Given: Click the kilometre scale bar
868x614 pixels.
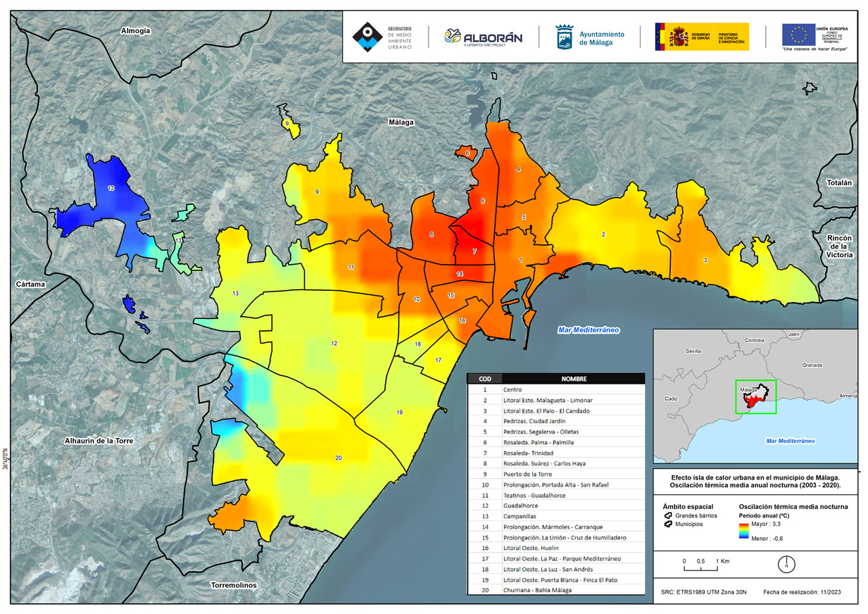Looking at the screenshot, I should (700, 568).
